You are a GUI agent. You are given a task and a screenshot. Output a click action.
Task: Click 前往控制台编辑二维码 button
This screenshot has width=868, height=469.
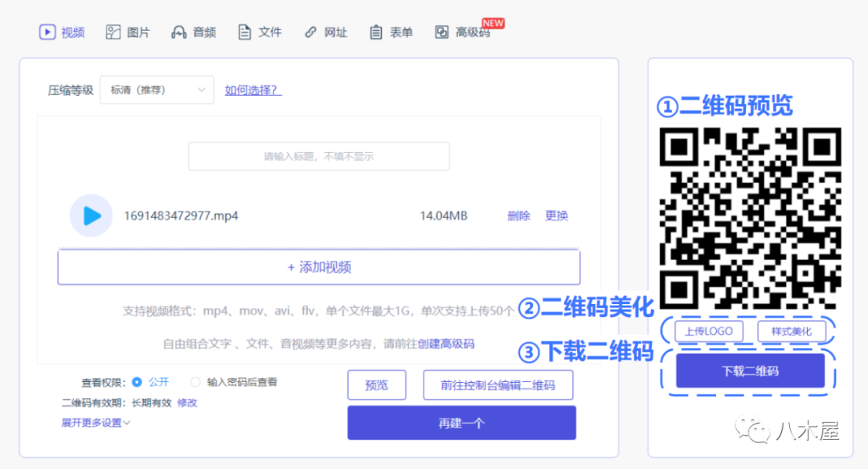(x=497, y=385)
